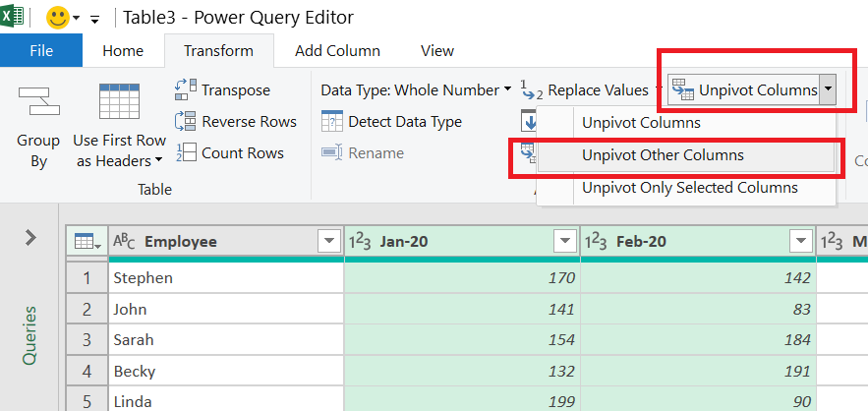Viewport: 868px width, 411px height.
Task: Click the Replace Values icon
Action: (x=531, y=90)
